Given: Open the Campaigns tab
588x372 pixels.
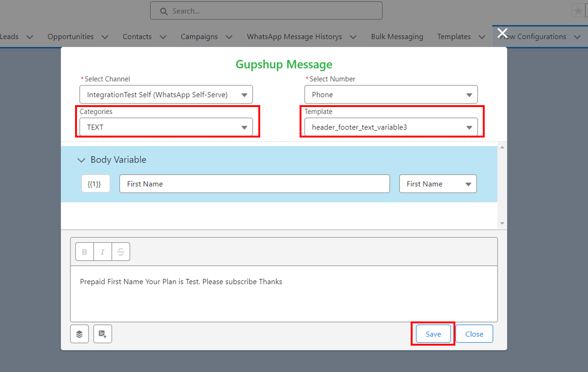Looking at the screenshot, I should (x=199, y=36).
